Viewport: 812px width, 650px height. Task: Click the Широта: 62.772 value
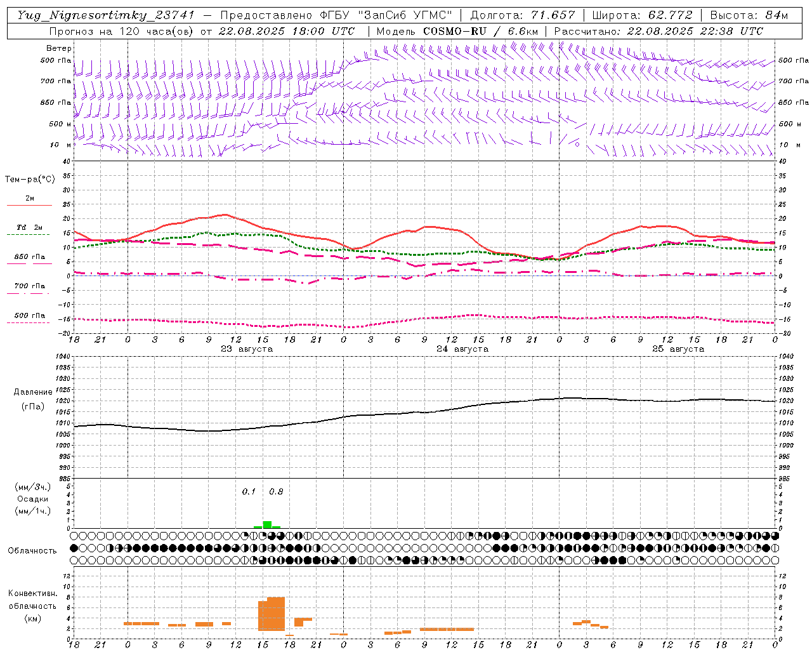tap(642, 15)
